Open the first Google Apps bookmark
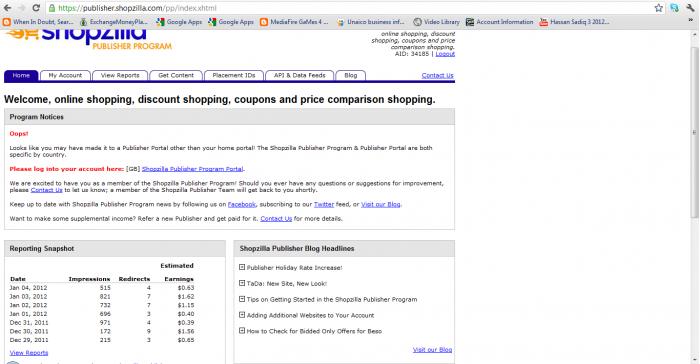 (x=179, y=21)
